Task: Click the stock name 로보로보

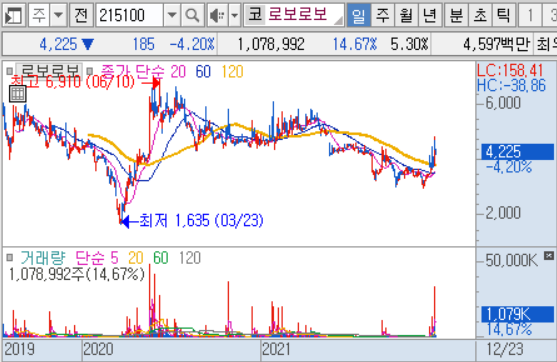Action: pos(298,15)
